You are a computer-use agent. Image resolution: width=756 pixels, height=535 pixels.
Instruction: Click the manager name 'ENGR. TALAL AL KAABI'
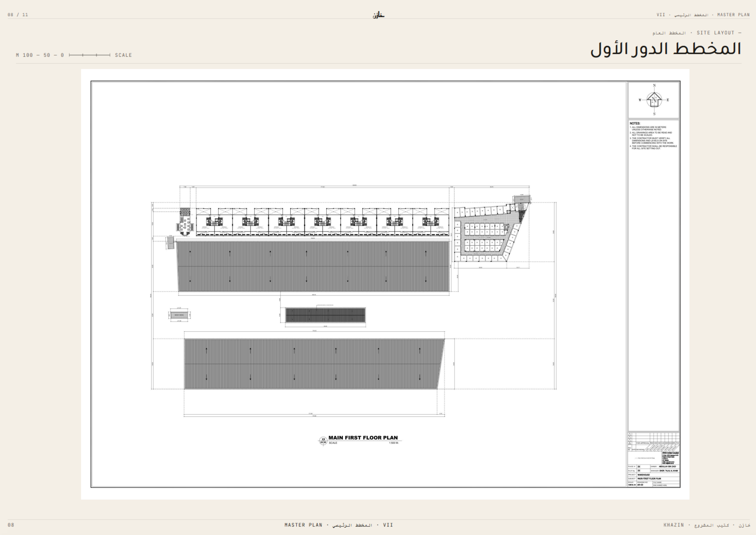(669, 471)
